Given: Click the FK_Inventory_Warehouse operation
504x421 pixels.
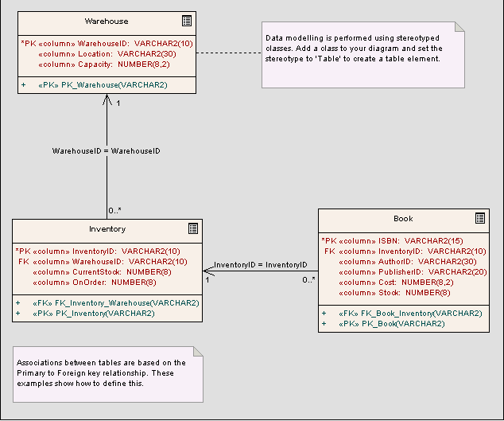Looking at the screenshot, I should tap(115, 302).
